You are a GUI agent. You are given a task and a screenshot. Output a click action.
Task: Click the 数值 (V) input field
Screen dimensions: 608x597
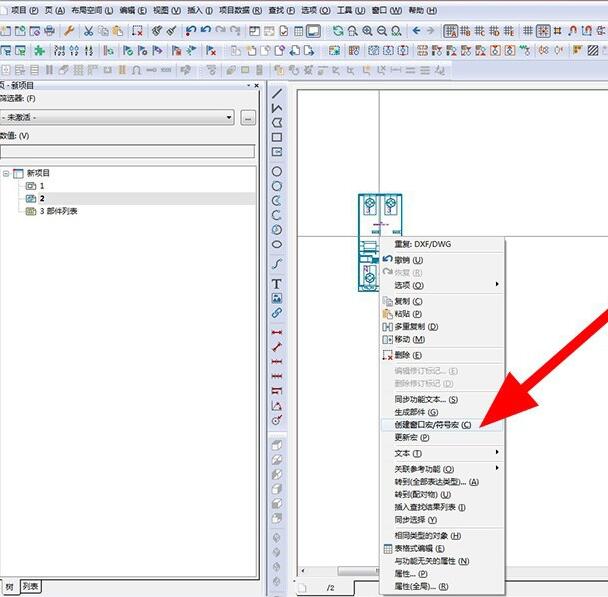pyautogui.click(x=128, y=152)
